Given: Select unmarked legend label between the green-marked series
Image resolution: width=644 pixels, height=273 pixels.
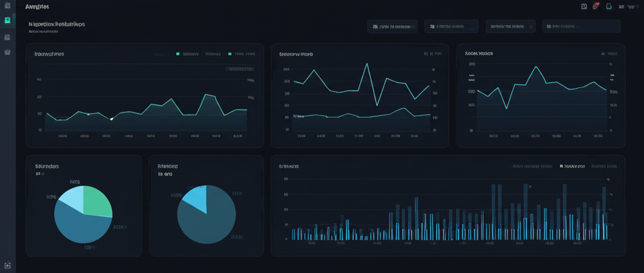Looking at the screenshot, I should point(214,54).
